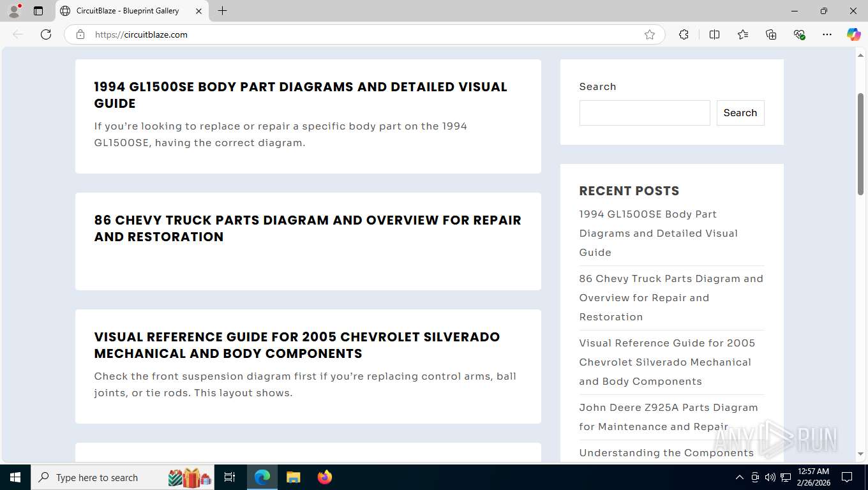Open the Copilot sidebar icon
Image resolution: width=868 pixels, height=490 pixels.
[x=853, y=34]
